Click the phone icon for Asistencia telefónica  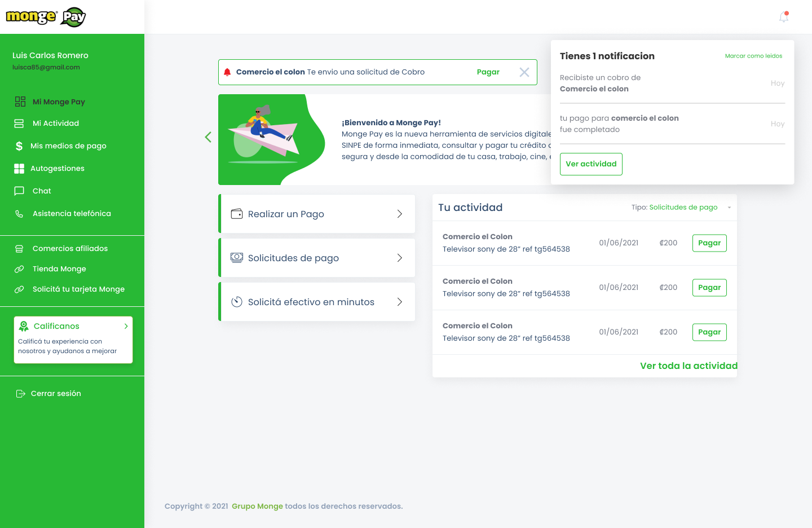pos(19,214)
